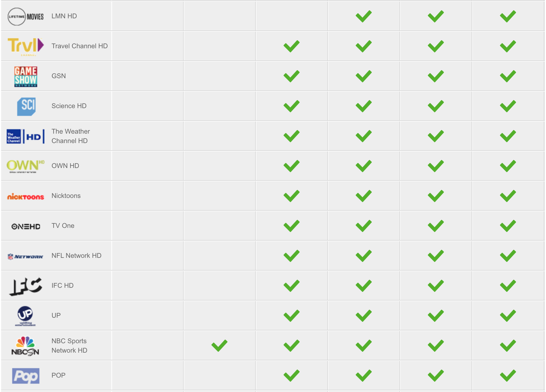The height and width of the screenshot is (392, 546).
Task: Click the OWN HD network logo
Action: tap(26, 166)
